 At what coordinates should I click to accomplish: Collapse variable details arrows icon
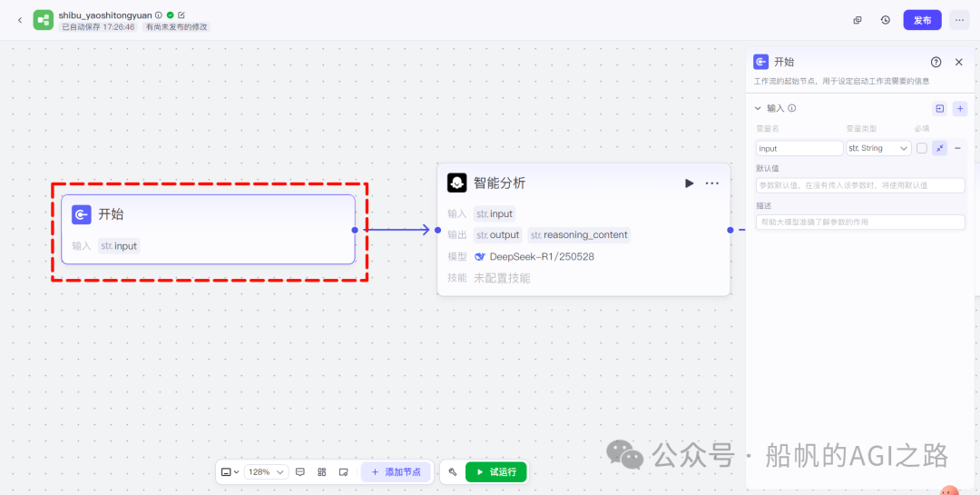(x=939, y=148)
